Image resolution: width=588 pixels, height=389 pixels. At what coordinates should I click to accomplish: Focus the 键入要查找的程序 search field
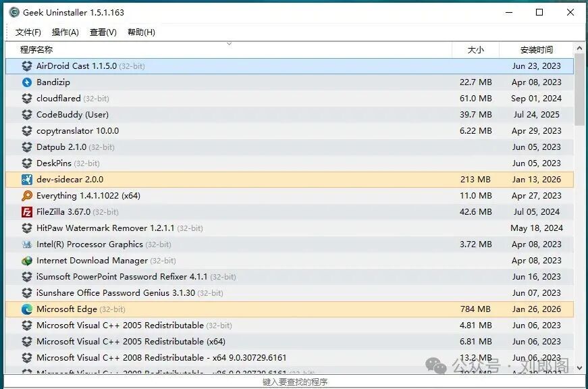click(x=294, y=382)
